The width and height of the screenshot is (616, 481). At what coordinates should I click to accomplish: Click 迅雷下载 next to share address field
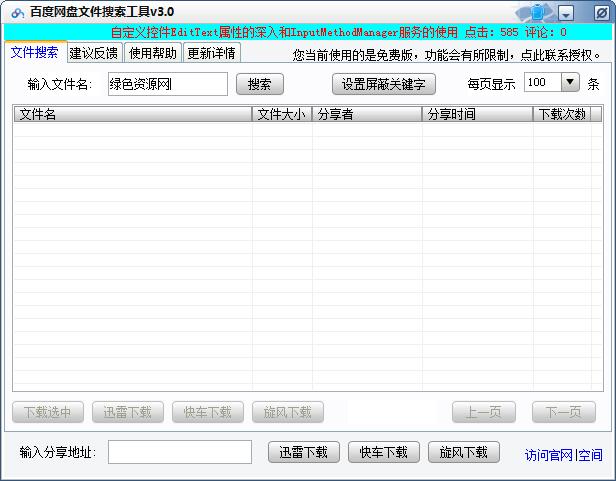304,452
